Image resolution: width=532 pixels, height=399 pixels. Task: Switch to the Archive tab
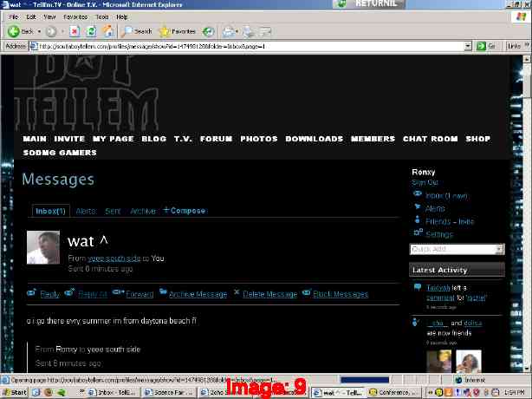click(143, 212)
